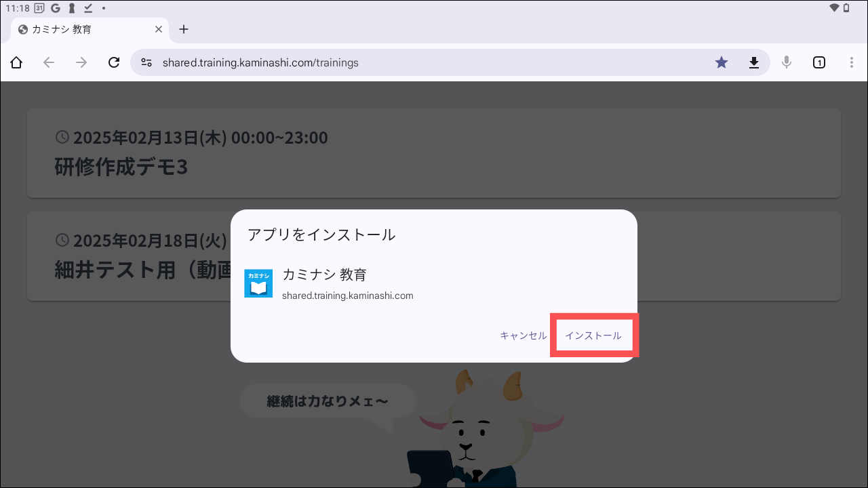Click the 11:18 clock in status bar

pyautogui.click(x=17, y=8)
